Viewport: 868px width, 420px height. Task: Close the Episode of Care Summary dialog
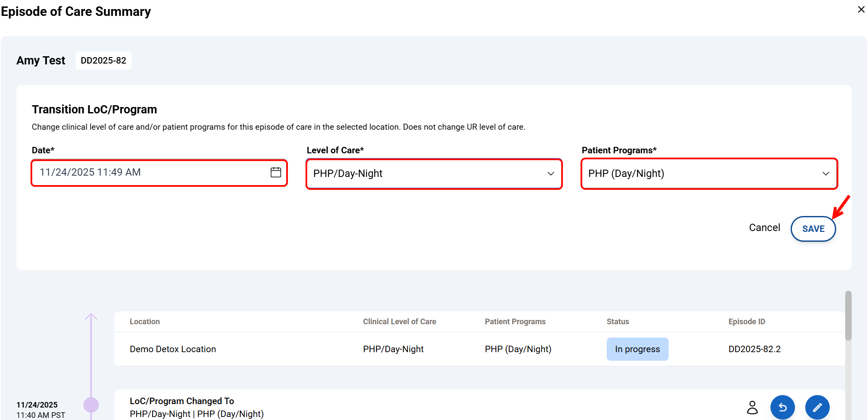point(861,9)
